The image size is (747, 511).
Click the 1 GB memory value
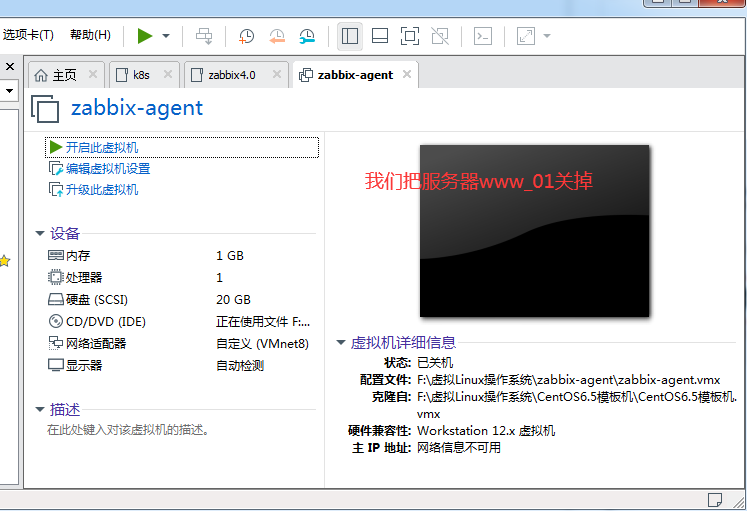[230, 256]
